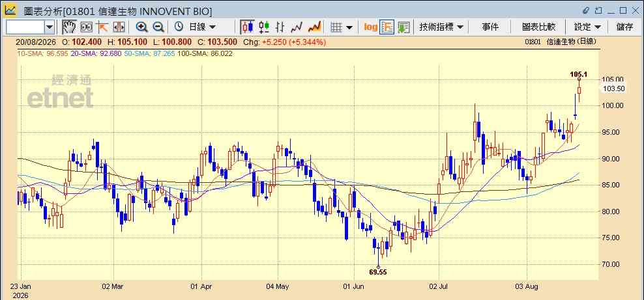Click the 02 Jul date label
644x300 pixels.
(x=439, y=286)
